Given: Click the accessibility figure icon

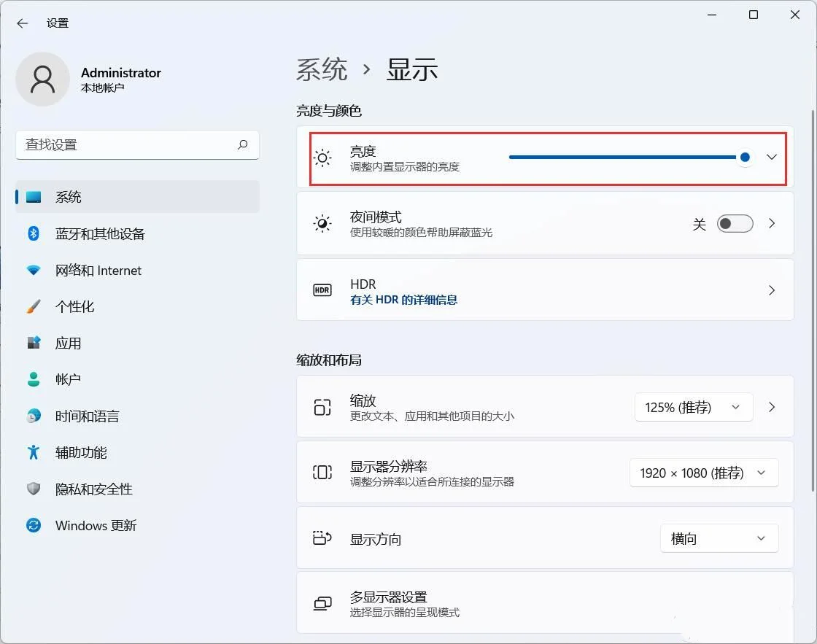Looking at the screenshot, I should tap(34, 452).
